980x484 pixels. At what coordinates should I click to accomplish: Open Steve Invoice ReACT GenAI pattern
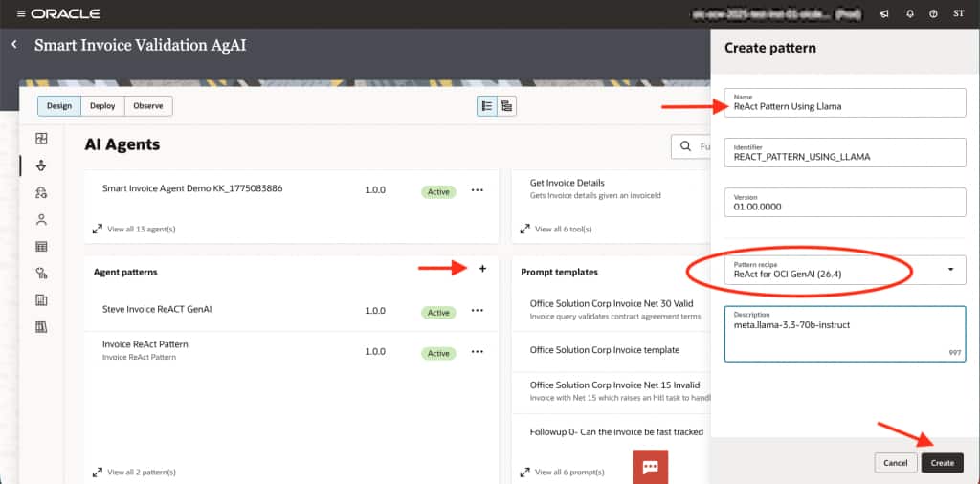(x=157, y=309)
